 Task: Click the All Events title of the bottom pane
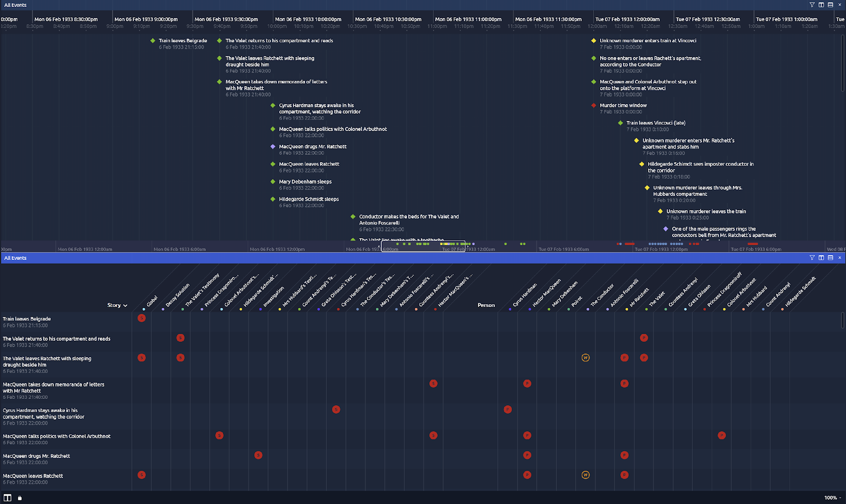15,258
